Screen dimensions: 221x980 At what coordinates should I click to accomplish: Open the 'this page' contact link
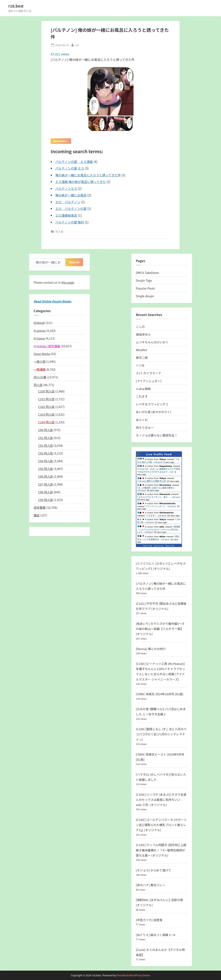(68, 283)
